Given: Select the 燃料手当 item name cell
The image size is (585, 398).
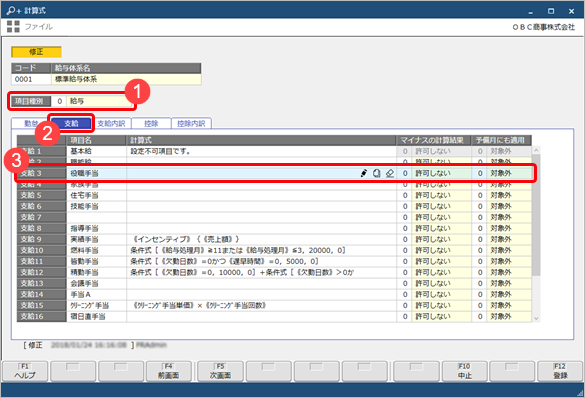Looking at the screenshot, I should [96, 250].
